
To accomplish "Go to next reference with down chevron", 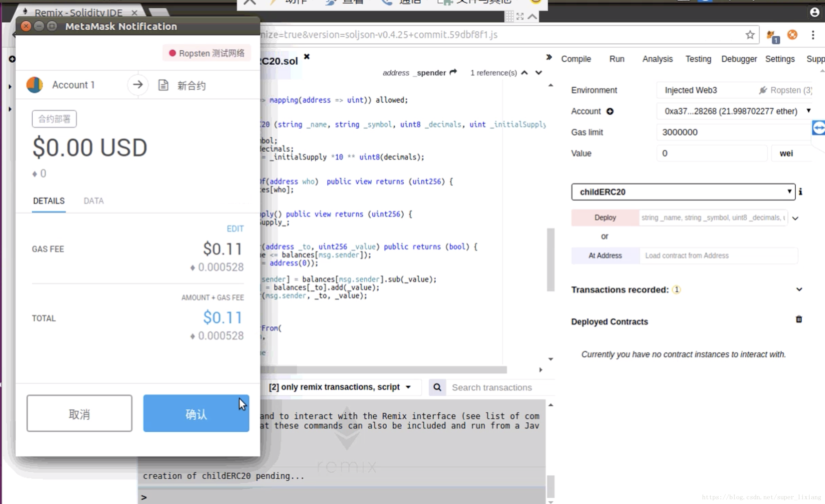I will (x=538, y=72).
